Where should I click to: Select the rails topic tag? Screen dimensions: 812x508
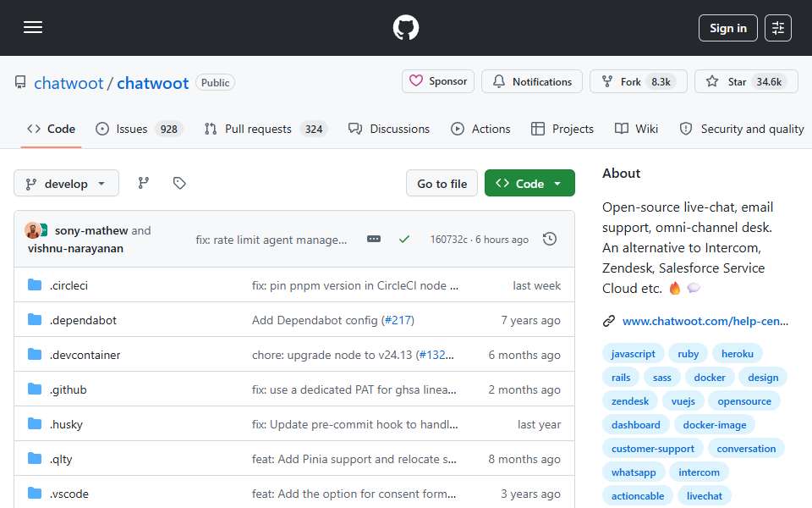click(x=621, y=378)
